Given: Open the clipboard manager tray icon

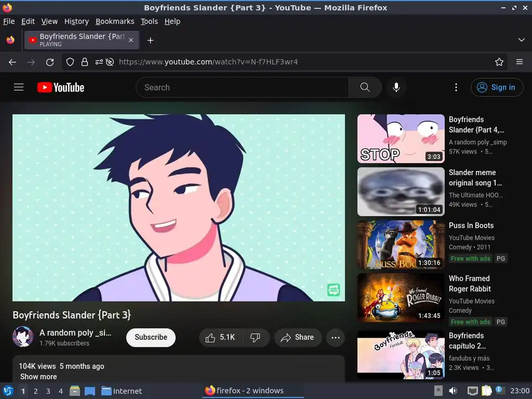Looking at the screenshot, I should click(486, 391).
